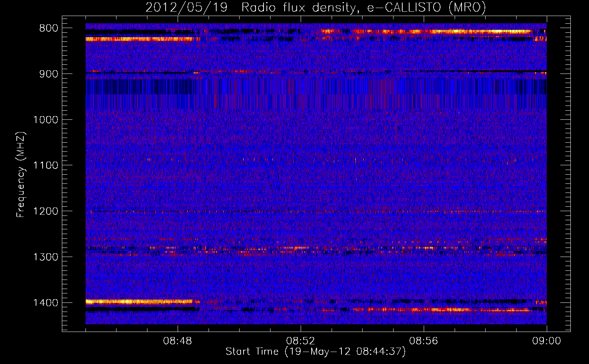Click the 08:52 time tick label
This screenshot has height=364, width=589.
pos(301,341)
